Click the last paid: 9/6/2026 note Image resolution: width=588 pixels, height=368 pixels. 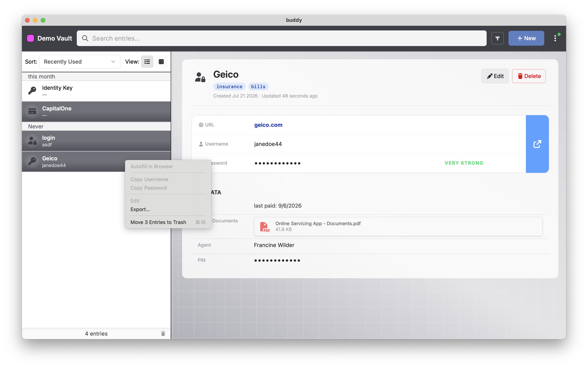click(x=278, y=206)
